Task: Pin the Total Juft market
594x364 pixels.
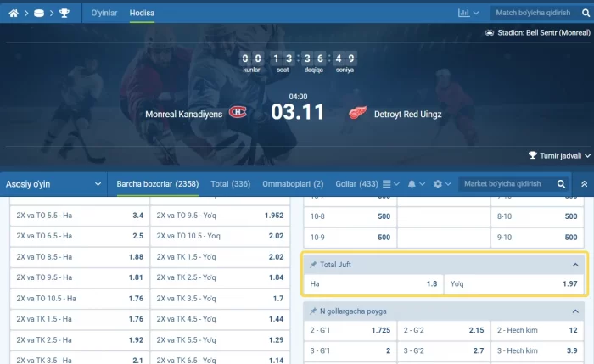Action: (313, 265)
